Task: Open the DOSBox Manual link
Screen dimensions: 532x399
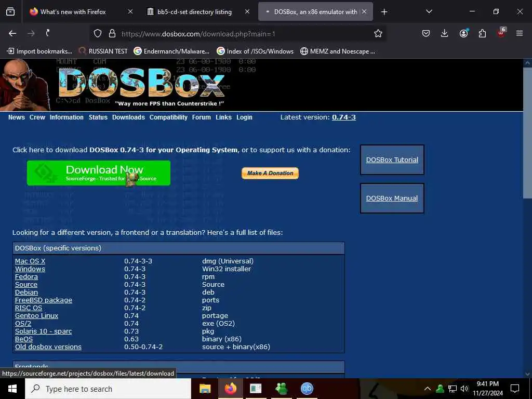Action: click(x=392, y=198)
